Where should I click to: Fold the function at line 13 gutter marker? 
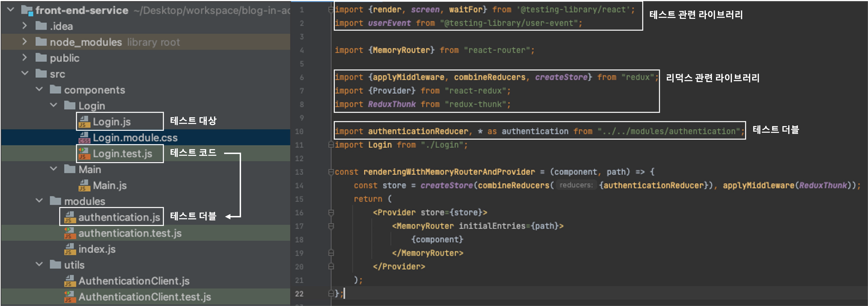click(331, 172)
